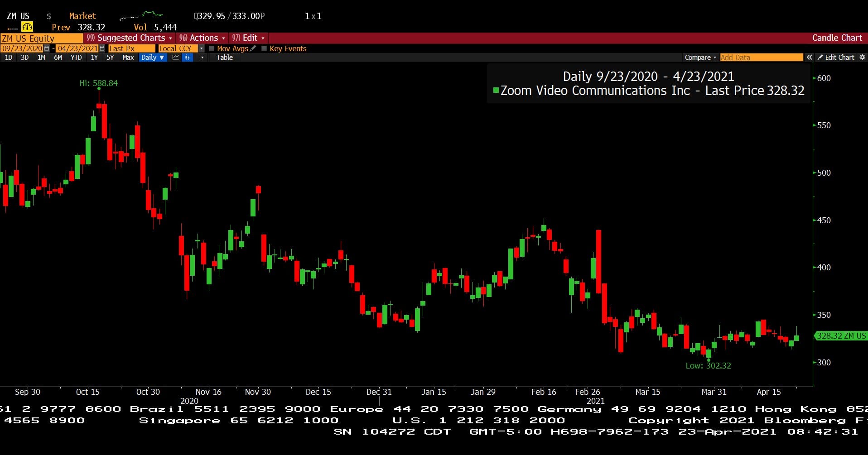Click the Hi: 588.84 annotation
Viewport: 868px width, 455px height.
pyautogui.click(x=99, y=83)
